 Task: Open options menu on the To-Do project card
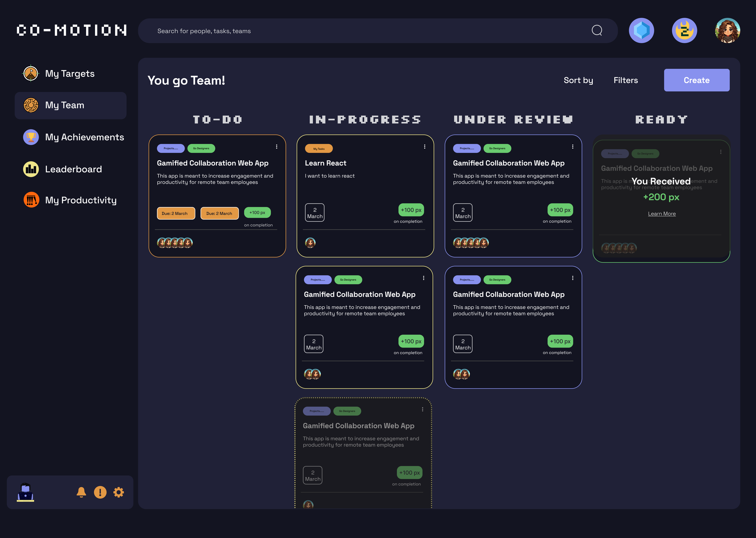277,146
